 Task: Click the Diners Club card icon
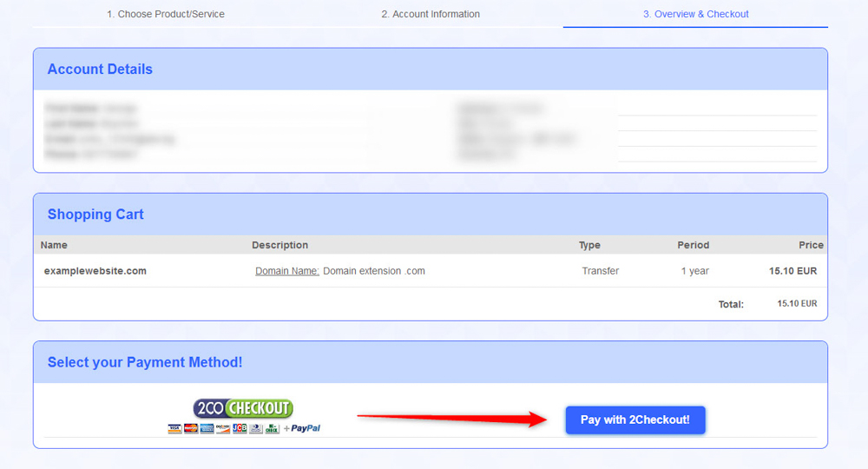[x=256, y=428]
